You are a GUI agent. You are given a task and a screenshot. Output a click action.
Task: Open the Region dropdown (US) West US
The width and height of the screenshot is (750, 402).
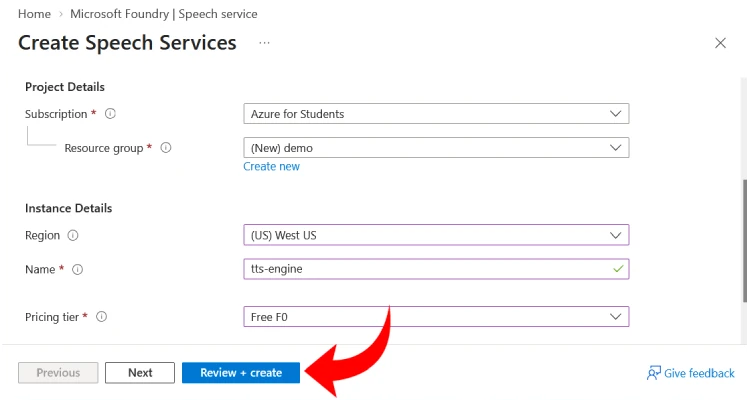[x=436, y=235]
